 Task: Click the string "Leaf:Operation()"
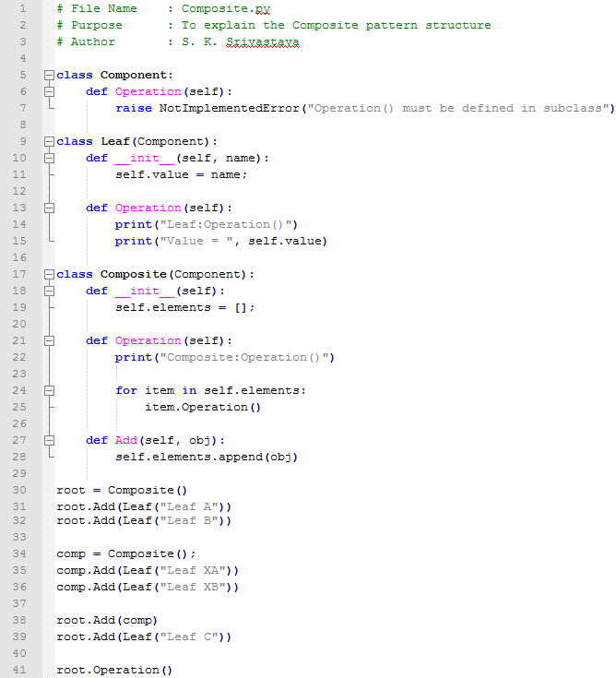coord(225,224)
